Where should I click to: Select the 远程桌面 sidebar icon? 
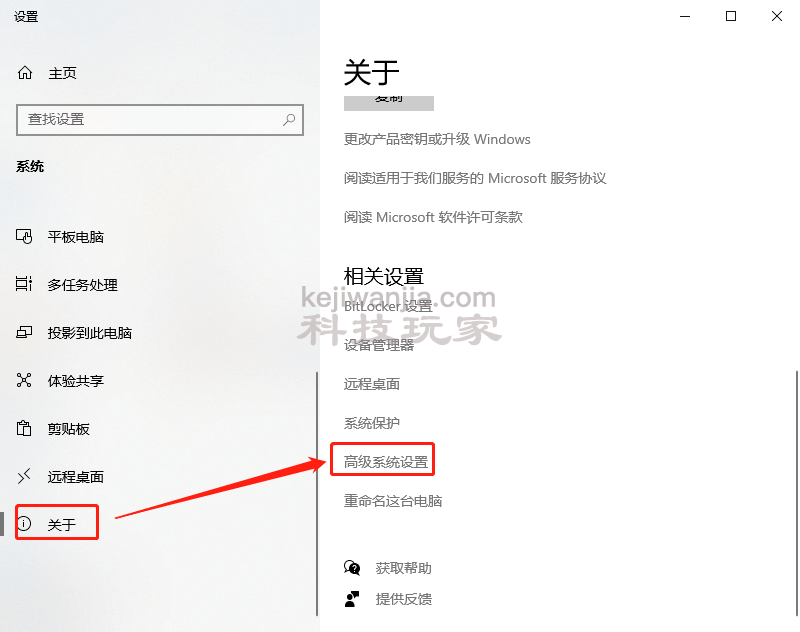[x=24, y=476]
